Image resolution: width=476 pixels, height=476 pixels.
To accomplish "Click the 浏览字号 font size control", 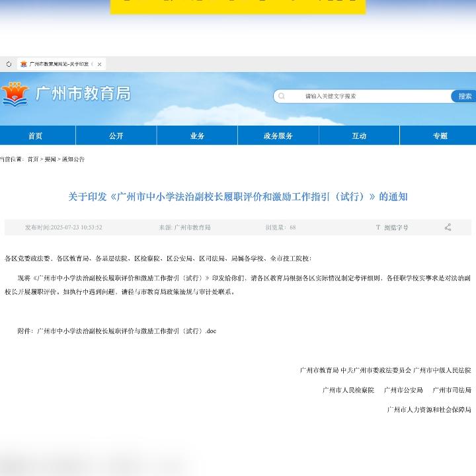I will click(x=393, y=227).
